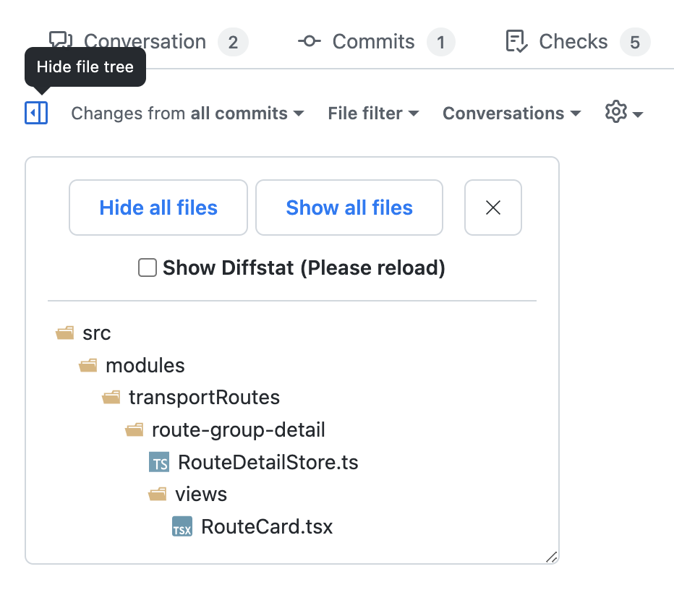Open the File filter dropdown
Screen dimensions: 674x616
pyautogui.click(x=373, y=114)
